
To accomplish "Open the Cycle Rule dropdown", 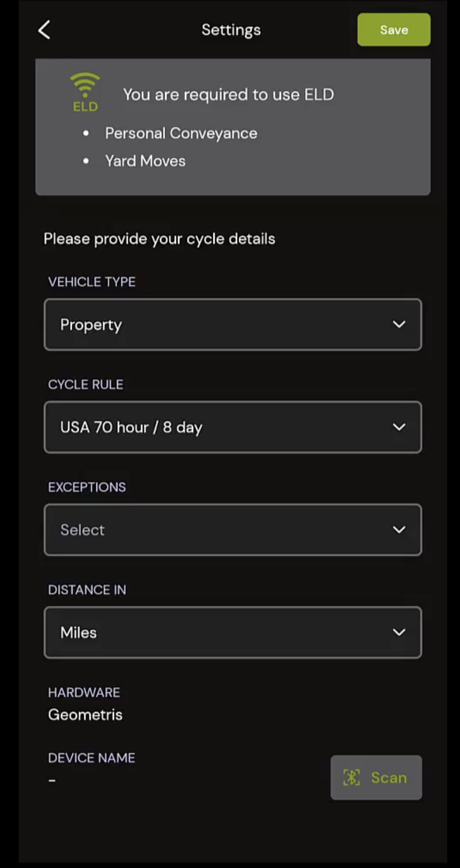I will coord(232,427).
